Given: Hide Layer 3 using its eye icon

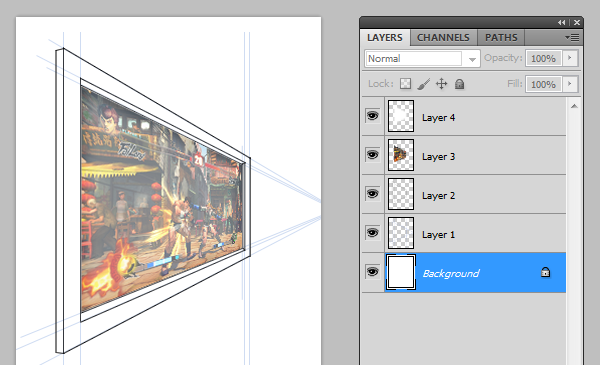Looking at the screenshot, I should tap(372, 155).
